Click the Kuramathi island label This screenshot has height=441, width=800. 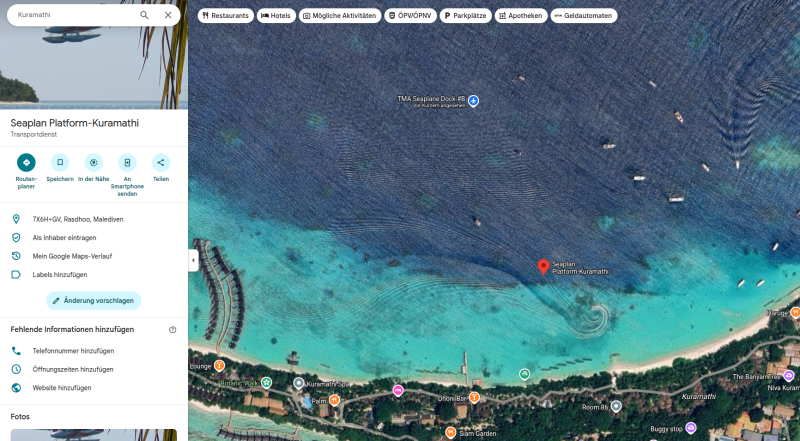coord(699,397)
